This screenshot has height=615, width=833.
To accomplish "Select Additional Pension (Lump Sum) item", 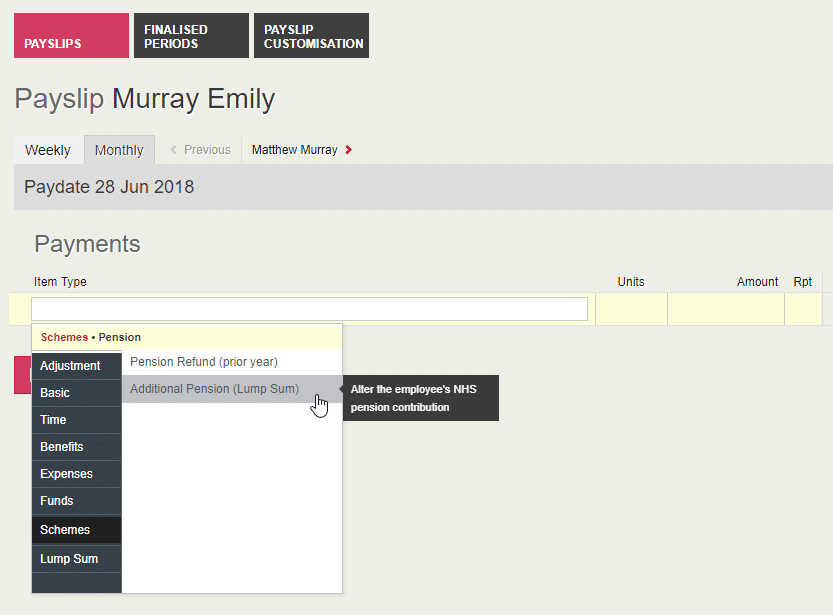I will click(x=214, y=389).
